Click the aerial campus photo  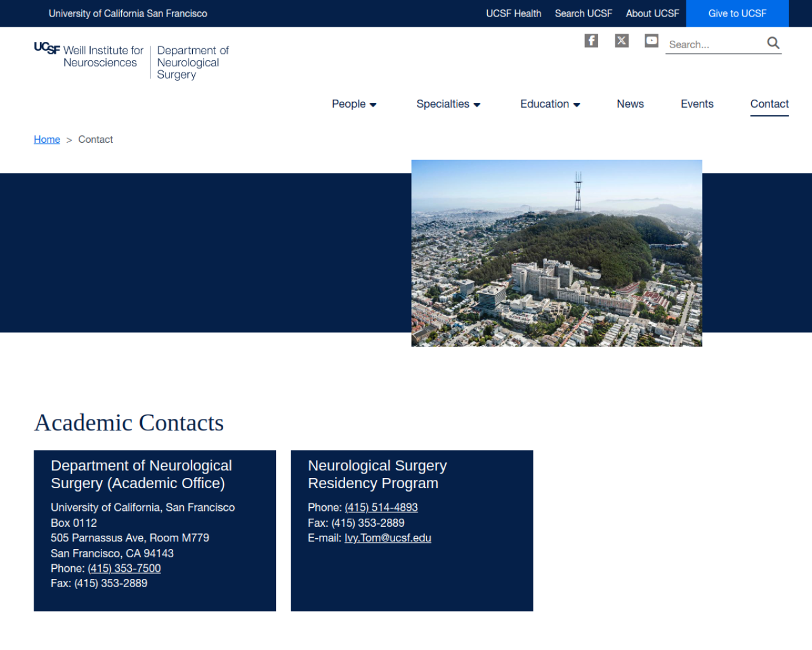[556, 253]
